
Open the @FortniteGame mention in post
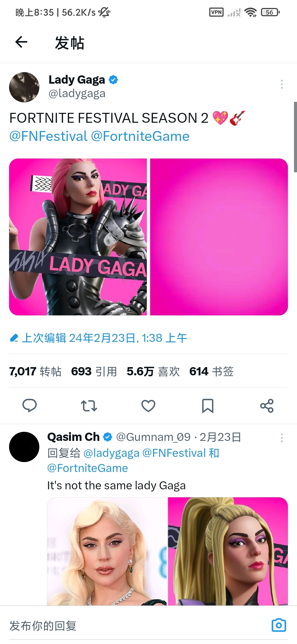click(x=140, y=136)
